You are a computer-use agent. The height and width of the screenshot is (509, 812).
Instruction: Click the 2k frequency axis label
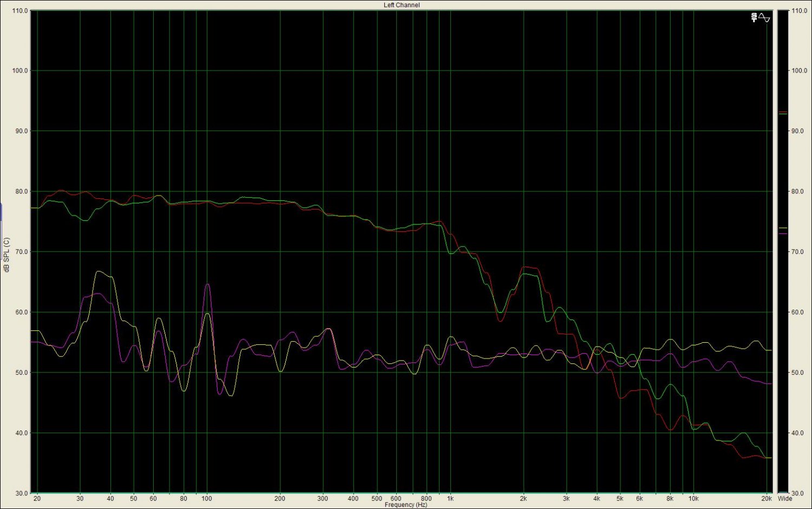point(523,498)
